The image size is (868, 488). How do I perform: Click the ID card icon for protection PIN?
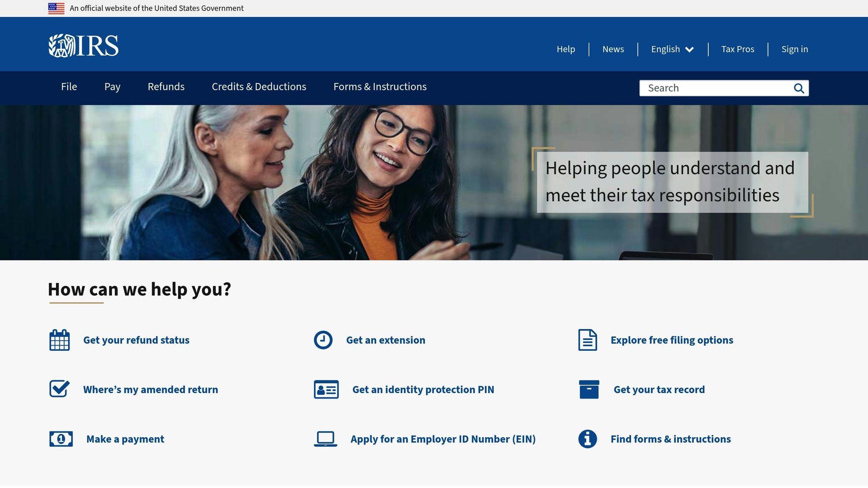point(326,389)
